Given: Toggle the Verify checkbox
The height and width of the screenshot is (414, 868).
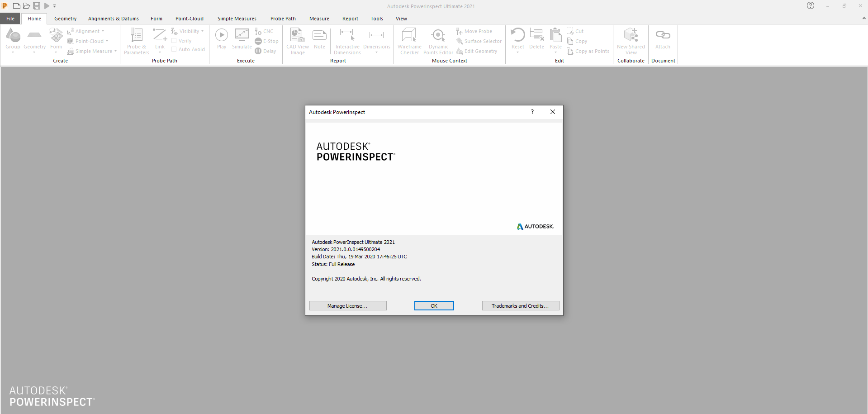Looking at the screenshot, I should (174, 41).
